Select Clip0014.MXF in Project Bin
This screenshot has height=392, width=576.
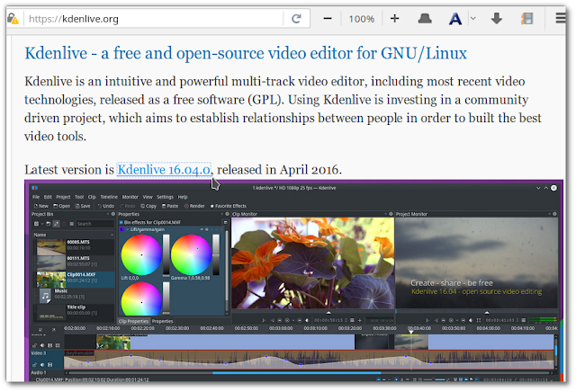pyautogui.click(x=76, y=279)
